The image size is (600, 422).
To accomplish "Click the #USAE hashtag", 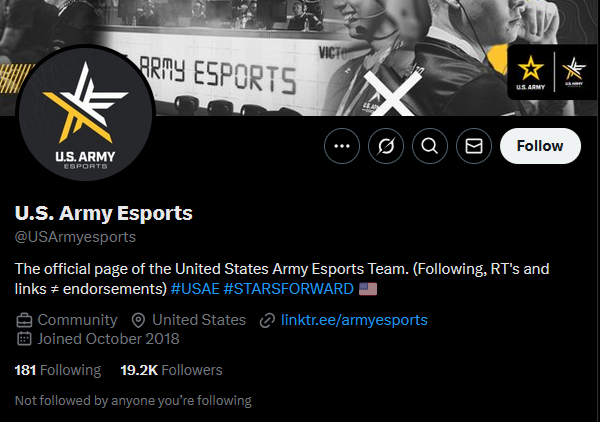I will (x=195, y=289).
